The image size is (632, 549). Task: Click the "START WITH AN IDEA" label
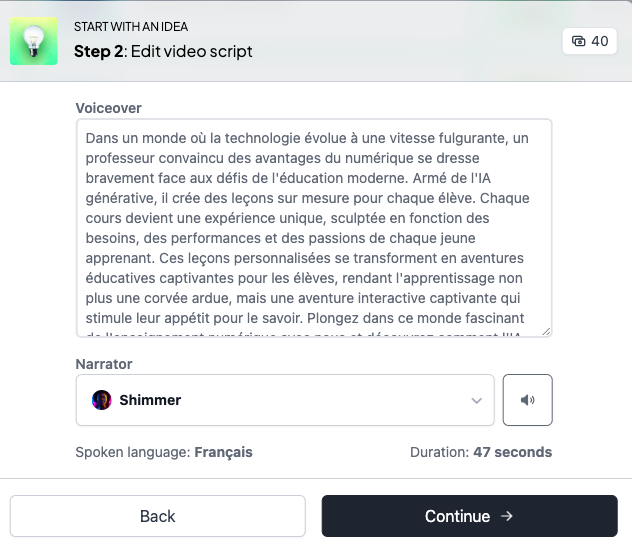click(x=131, y=27)
